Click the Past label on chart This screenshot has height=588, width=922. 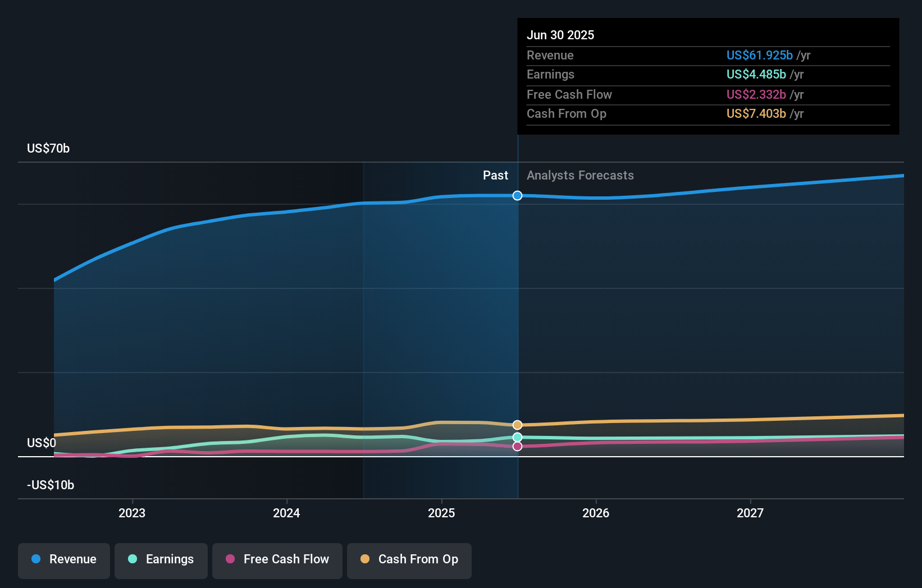495,176
